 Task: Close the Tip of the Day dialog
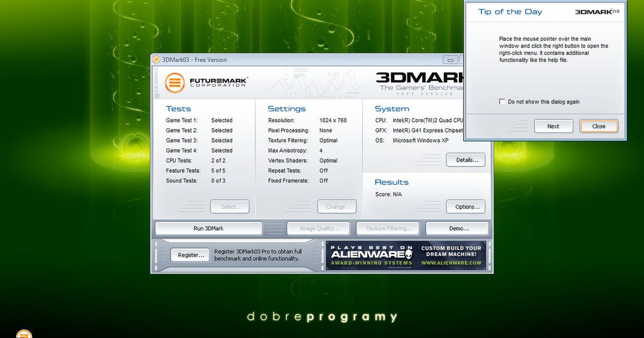coord(599,126)
